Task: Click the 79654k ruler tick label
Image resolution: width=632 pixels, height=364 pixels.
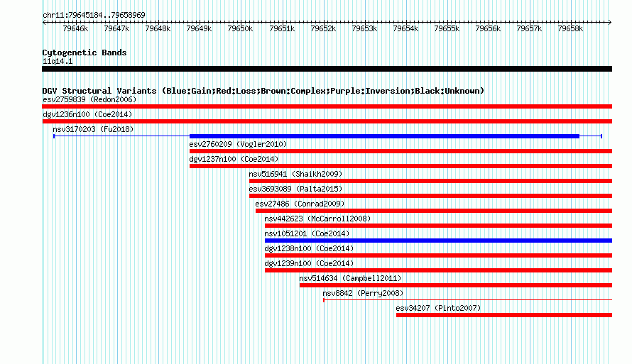Action: pyautogui.click(x=405, y=28)
